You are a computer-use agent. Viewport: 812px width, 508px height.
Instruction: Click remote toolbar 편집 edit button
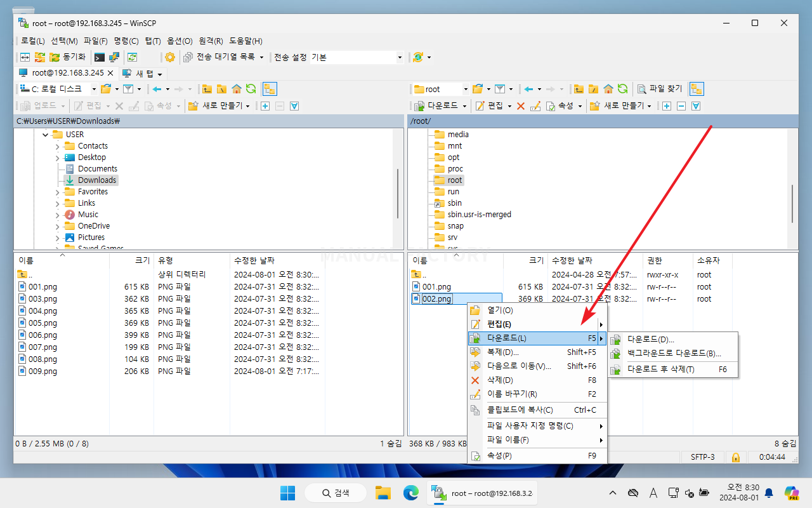(488, 106)
